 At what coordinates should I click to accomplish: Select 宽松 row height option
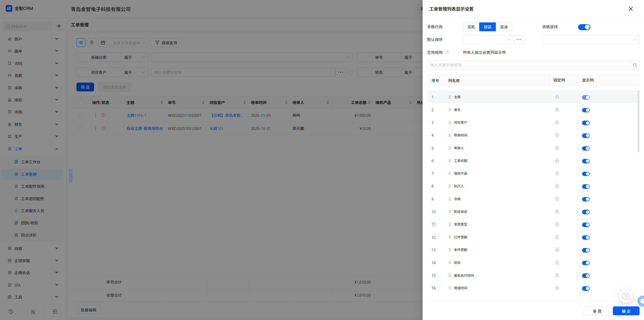(471, 27)
